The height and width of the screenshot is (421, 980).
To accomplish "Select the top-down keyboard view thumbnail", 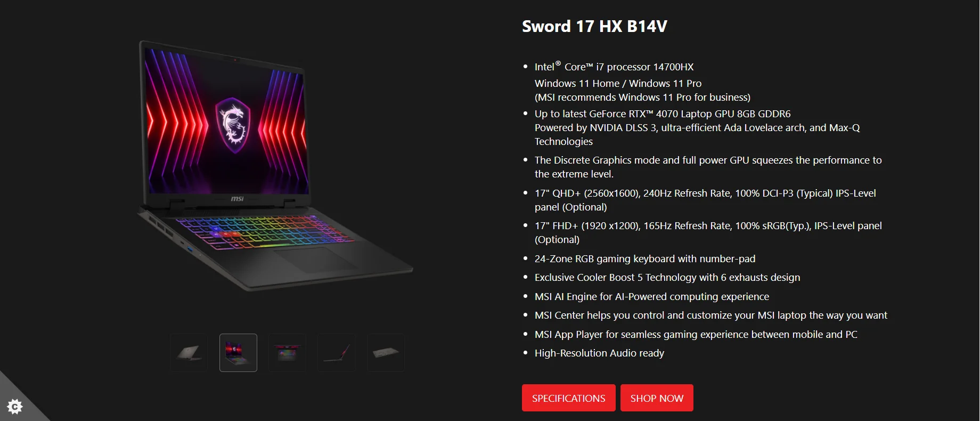I will click(x=287, y=353).
